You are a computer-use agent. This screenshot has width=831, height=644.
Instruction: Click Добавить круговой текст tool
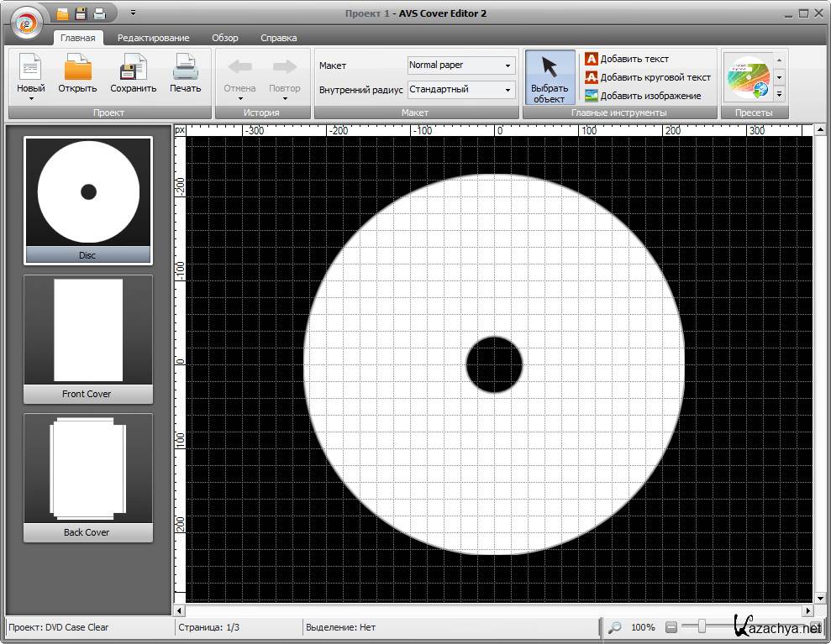(x=647, y=77)
